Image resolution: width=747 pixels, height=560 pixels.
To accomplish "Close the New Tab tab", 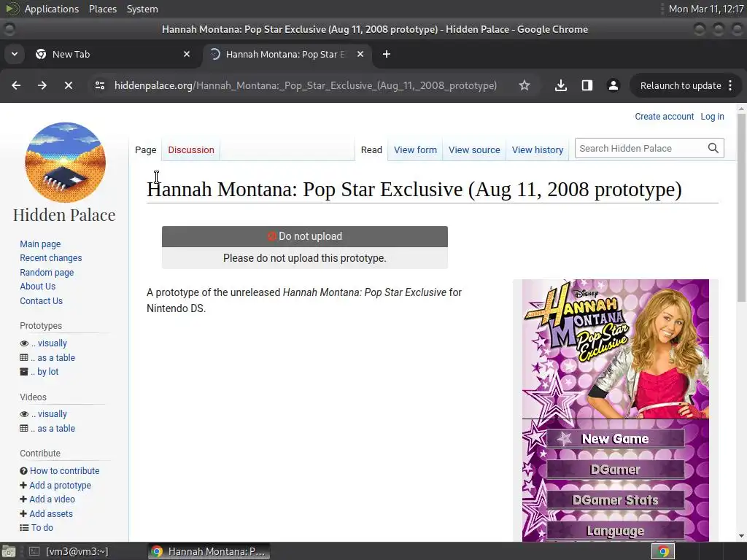I will pyautogui.click(x=187, y=54).
